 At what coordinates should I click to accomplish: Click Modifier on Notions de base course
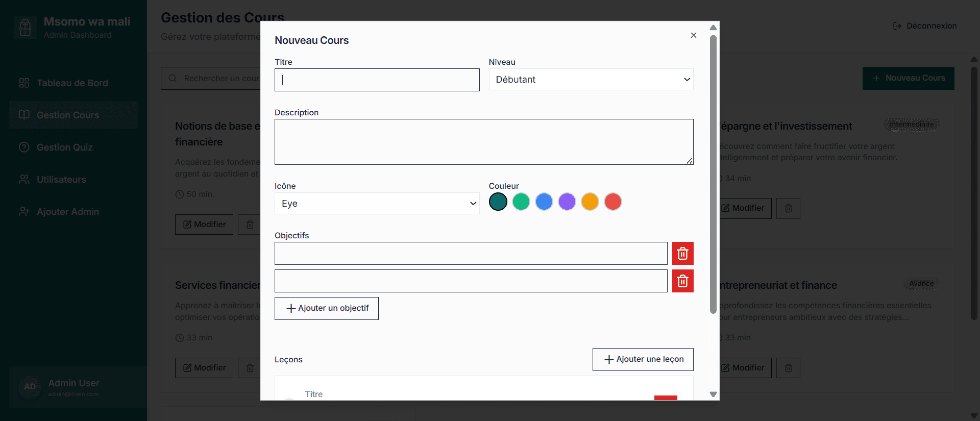tap(204, 225)
